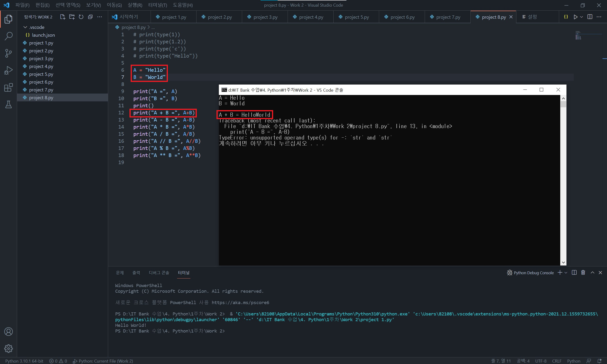Image resolution: width=607 pixels, height=364 pixels.
Task: Open the run button dropdown arrow
Action: click(x=581, y=17)
